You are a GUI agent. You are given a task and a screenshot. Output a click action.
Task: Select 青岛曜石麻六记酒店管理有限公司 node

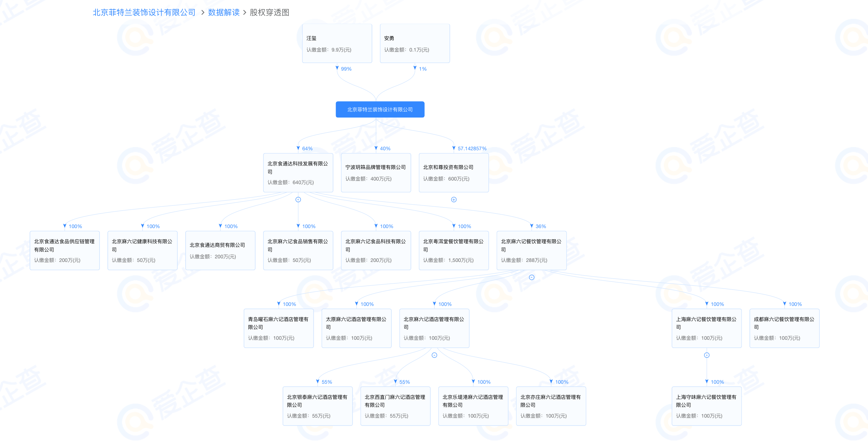point(279,328)
